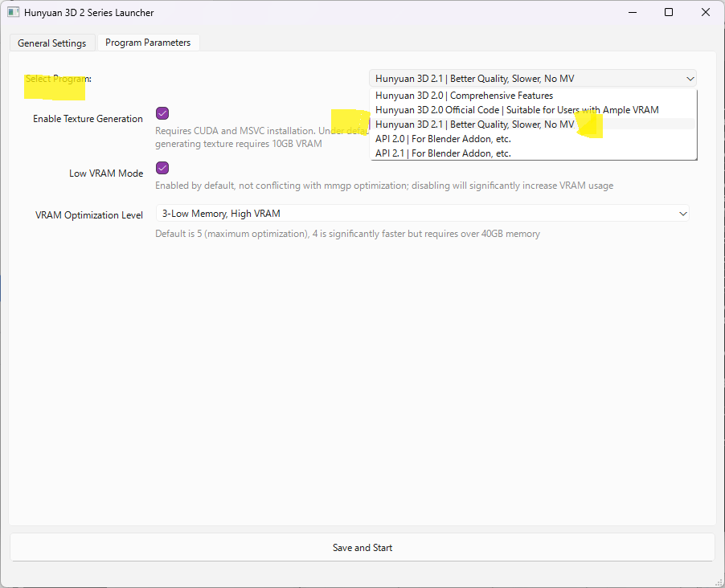
Task: Click the Hunyuan launcher app icon in title bar
Action: tap(13, 13)
